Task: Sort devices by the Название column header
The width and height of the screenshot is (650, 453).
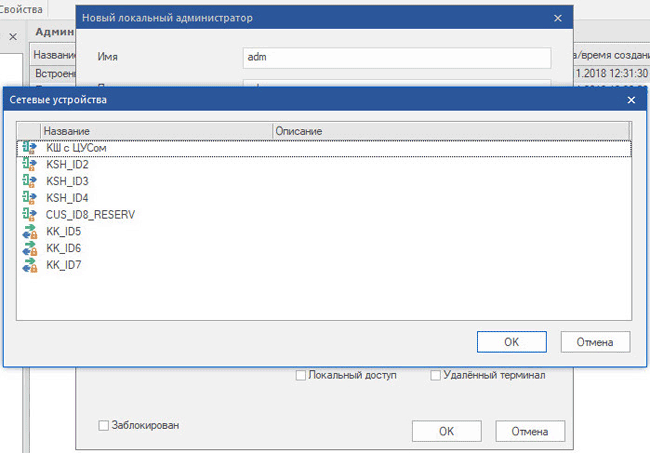Action: coord(157,131)
